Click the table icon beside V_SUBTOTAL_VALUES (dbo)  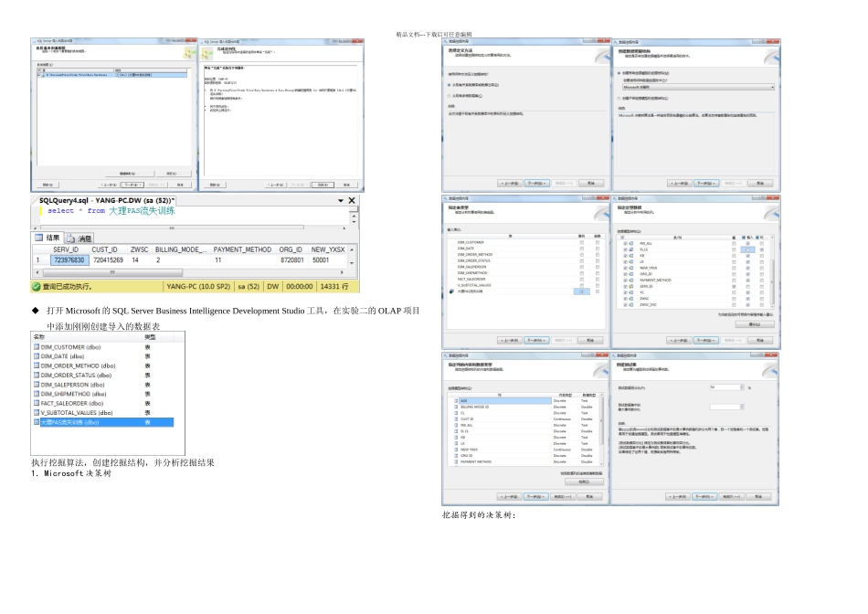(x=37, y=412)
